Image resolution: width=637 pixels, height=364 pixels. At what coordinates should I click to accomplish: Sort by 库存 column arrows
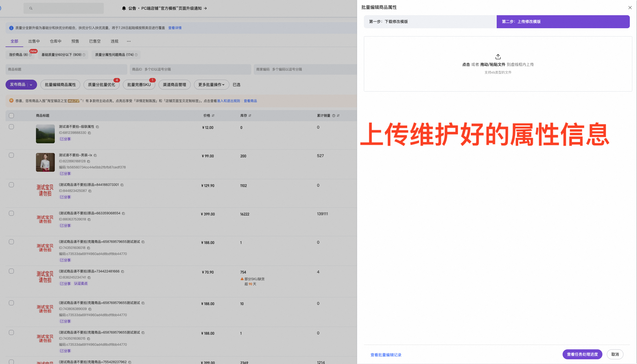pos(250,116)
